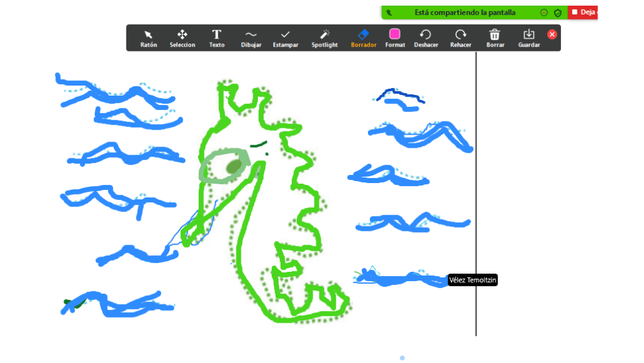This screenshot has height=363, width=644.
Task: Pick the Dibujar drawing tool
Action: [x=251, y=38]
